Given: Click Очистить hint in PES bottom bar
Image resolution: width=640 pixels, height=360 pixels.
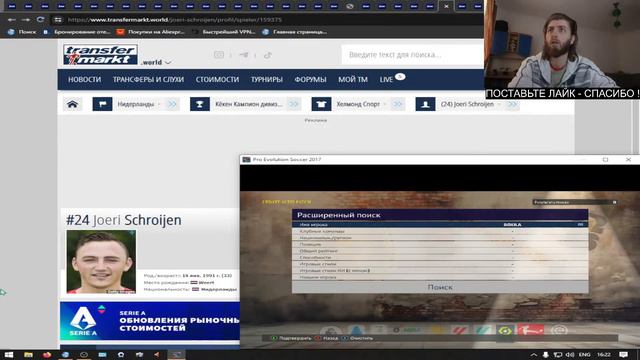Looking at the screenshot, I should [357, 338].
